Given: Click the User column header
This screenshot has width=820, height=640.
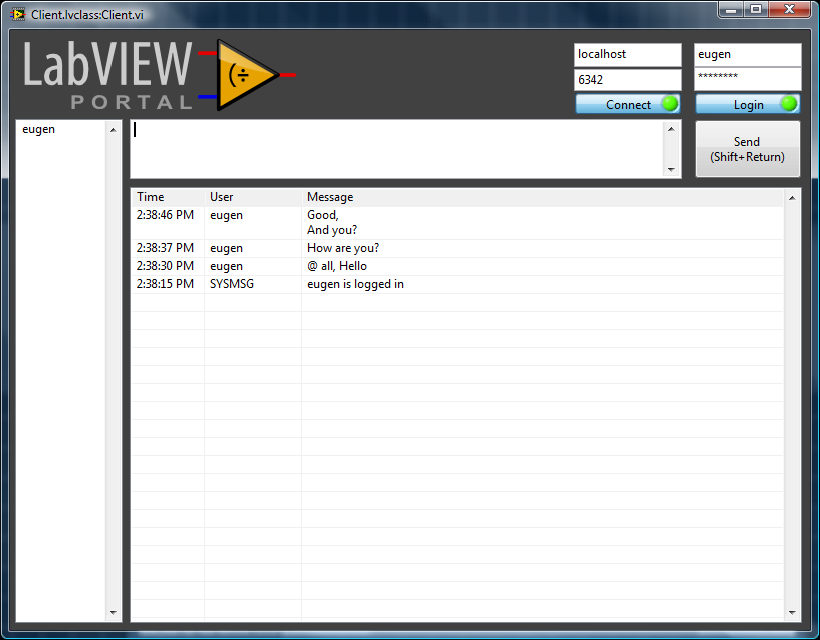Looking at the screenshot, I should [253, 197].
